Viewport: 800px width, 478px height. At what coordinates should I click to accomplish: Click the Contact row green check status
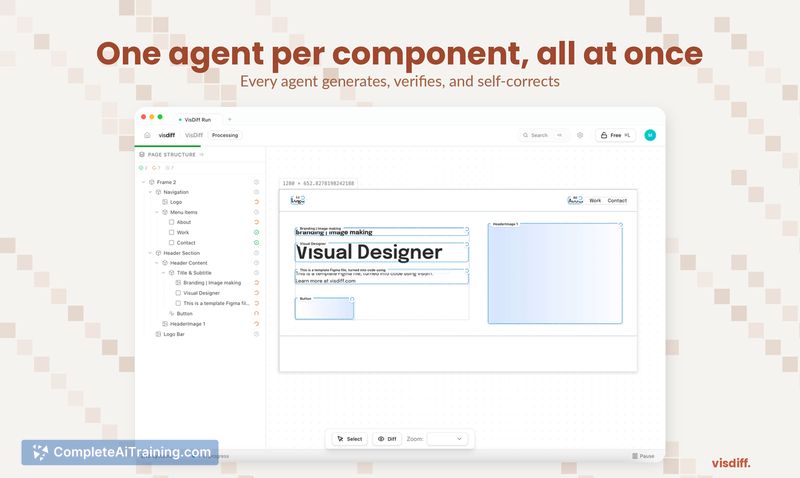click(257, 243)
